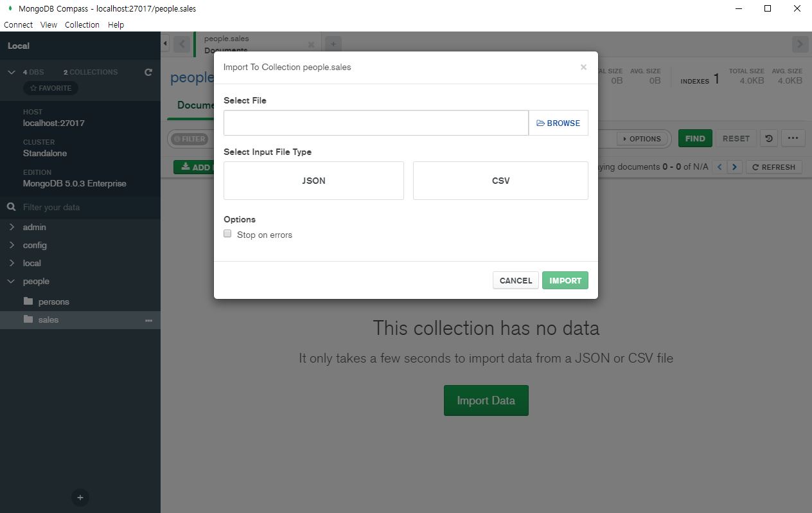Click the Standalone cluster text
The height and width of the screenshot is (513, 812).
45,153
